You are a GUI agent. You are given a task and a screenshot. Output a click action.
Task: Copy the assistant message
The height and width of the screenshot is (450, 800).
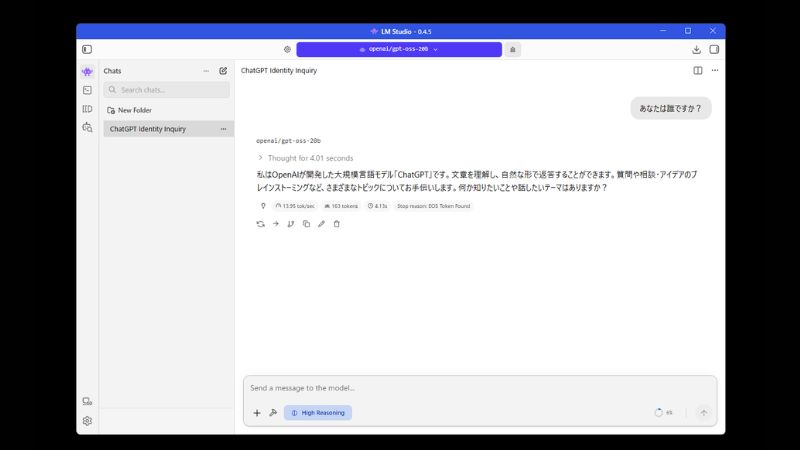click(x=306, y=224)
